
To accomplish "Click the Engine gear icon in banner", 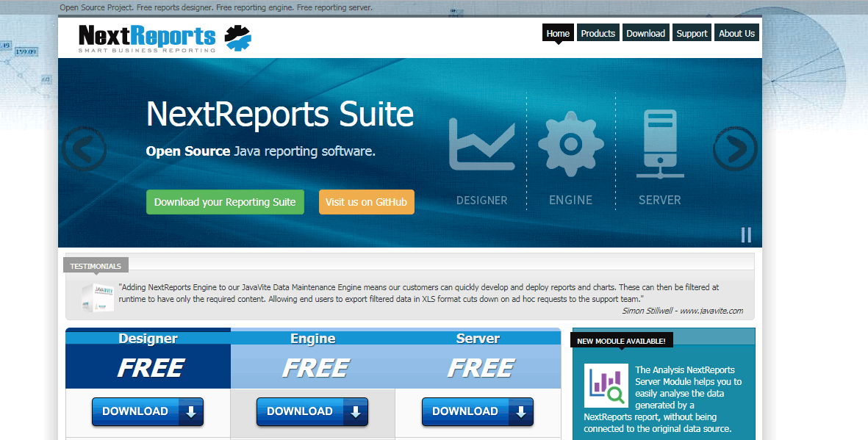I will (571, 144).
